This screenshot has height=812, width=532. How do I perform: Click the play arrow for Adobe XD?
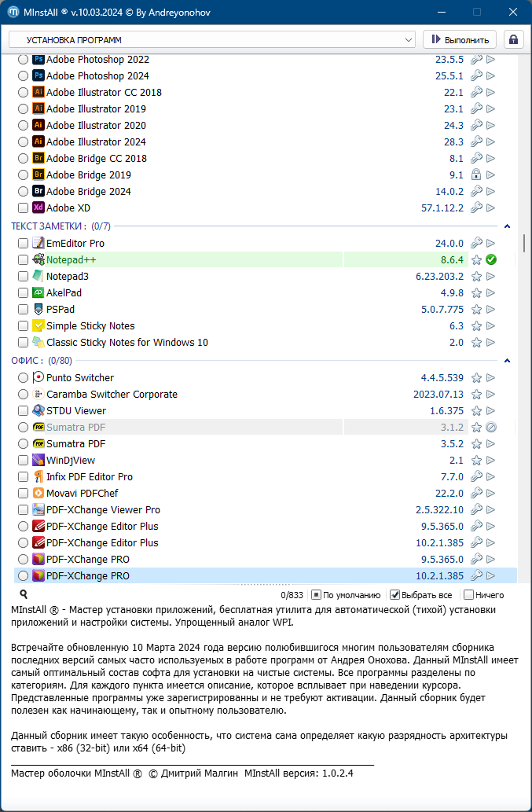(x=491, y=208)
